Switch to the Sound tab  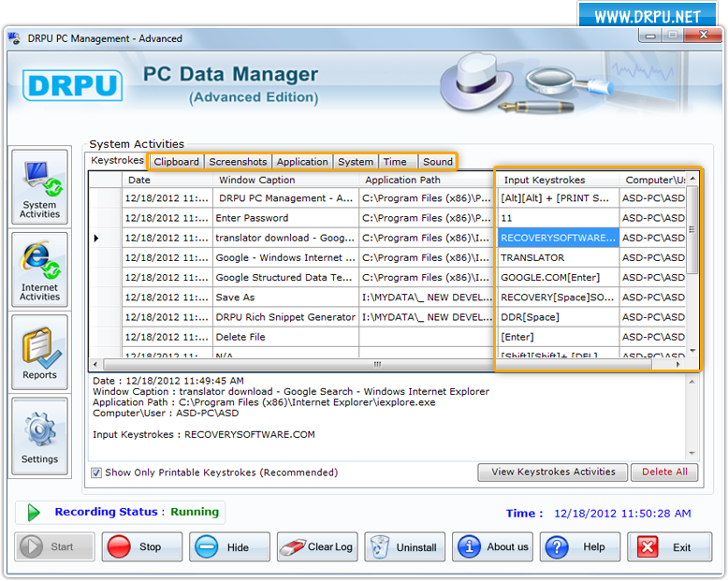click(437, 162)
